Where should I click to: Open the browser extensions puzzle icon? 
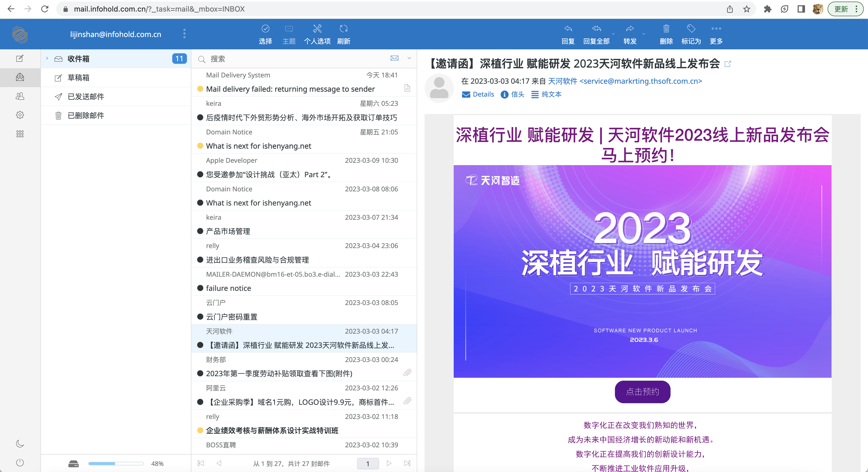[x=767, y=9]
